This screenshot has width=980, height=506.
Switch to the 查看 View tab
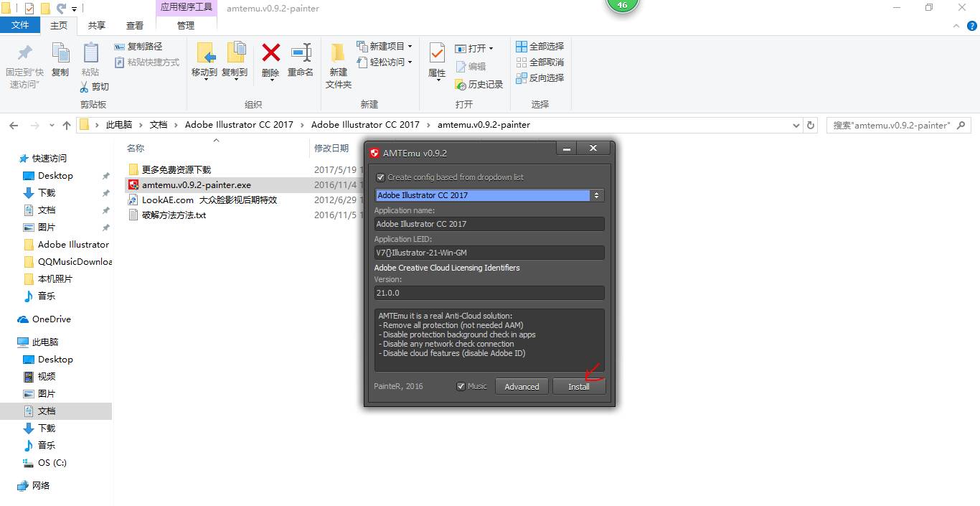[135, 25]
